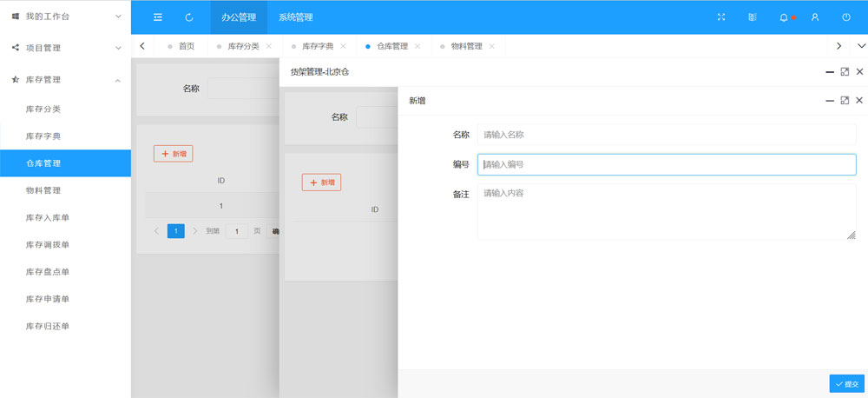The image size is (868, 398).
Task: Open 库存归还单 in sidebar
Action: [x=65, y=326]
